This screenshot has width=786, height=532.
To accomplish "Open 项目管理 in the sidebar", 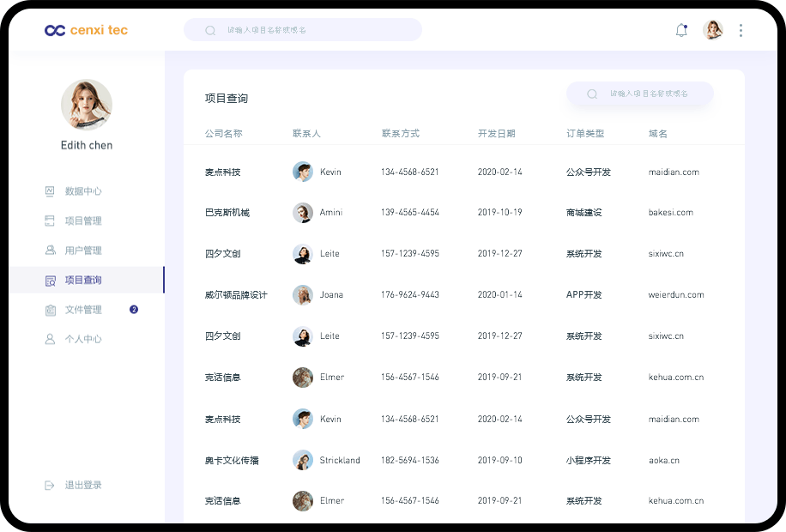I will pos(83,221).
